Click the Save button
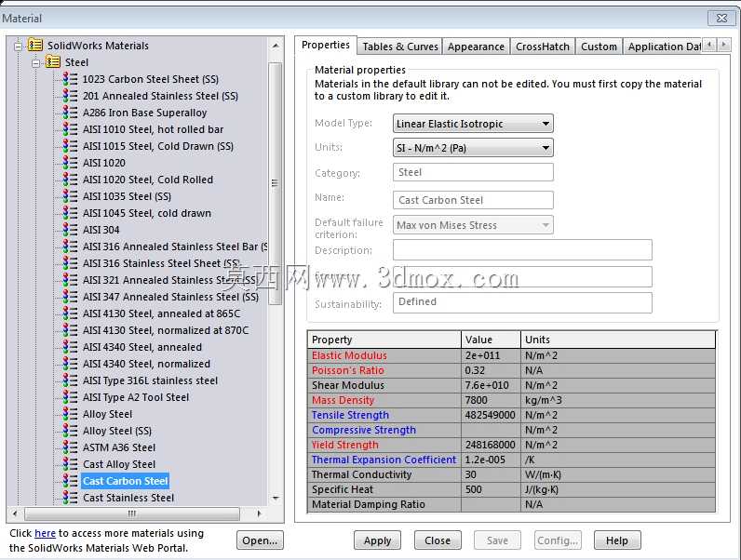This screenshot has width=741, height=560. (x=498, y=540)
